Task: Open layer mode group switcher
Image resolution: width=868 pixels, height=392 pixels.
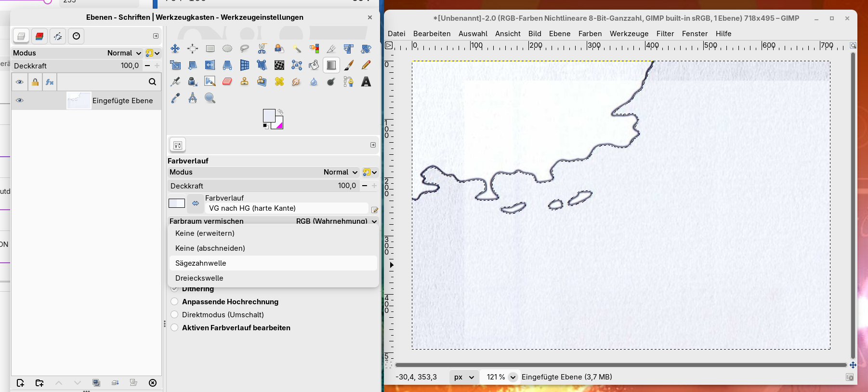Action: (x=153, y=53)
